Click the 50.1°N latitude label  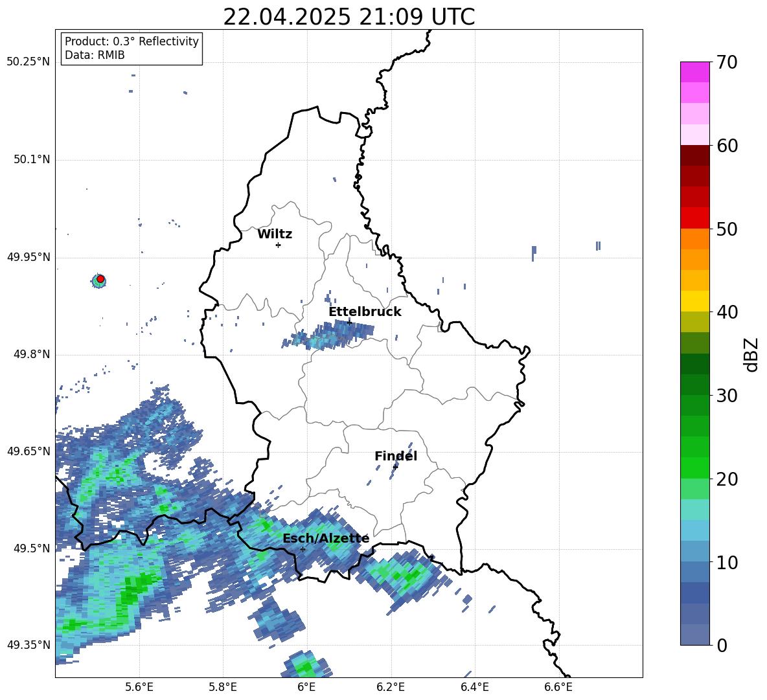pyautogui.click(x=31, y=159)
